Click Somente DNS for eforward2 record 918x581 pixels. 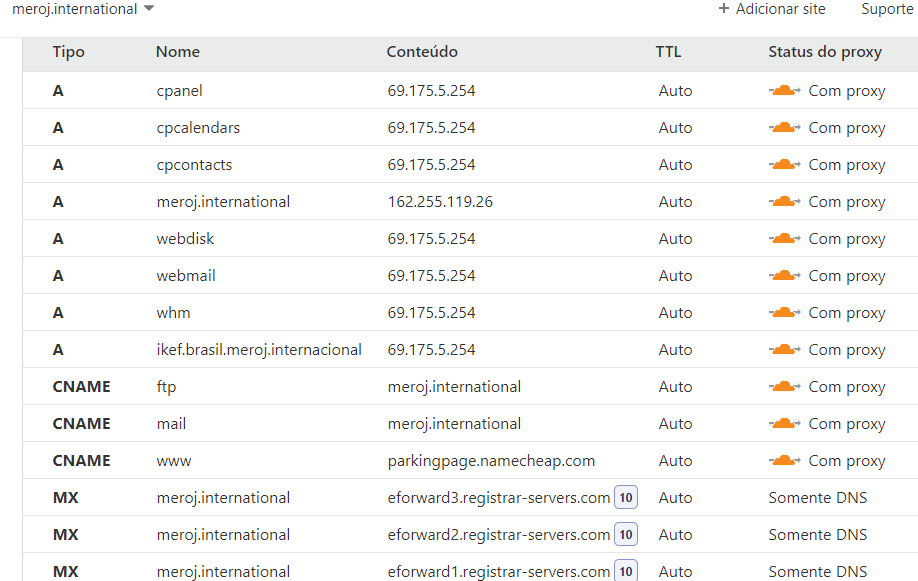pos(818,534)
